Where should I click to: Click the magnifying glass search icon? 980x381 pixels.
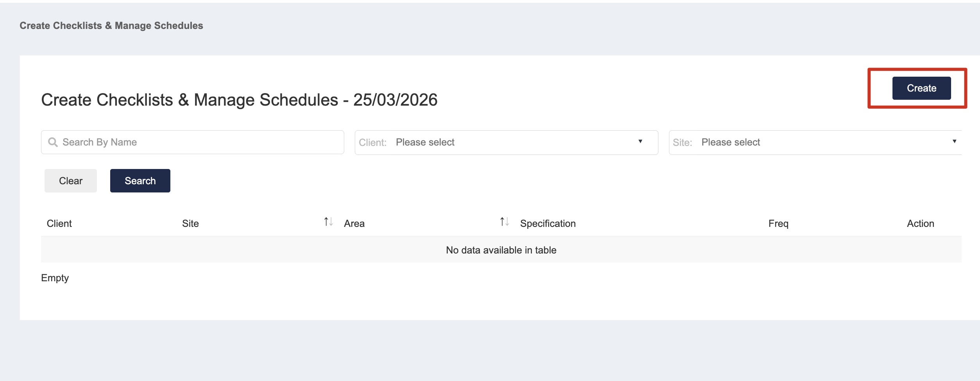pos(53,142)
